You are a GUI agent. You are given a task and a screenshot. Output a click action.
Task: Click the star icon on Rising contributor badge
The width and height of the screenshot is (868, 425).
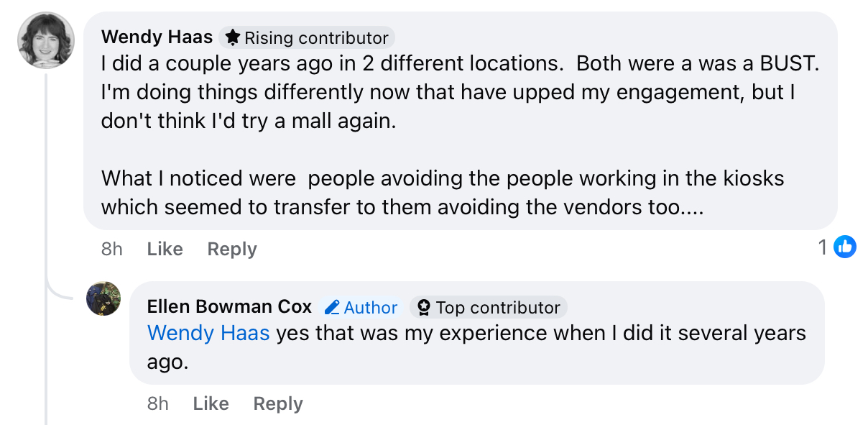(233, 37)
